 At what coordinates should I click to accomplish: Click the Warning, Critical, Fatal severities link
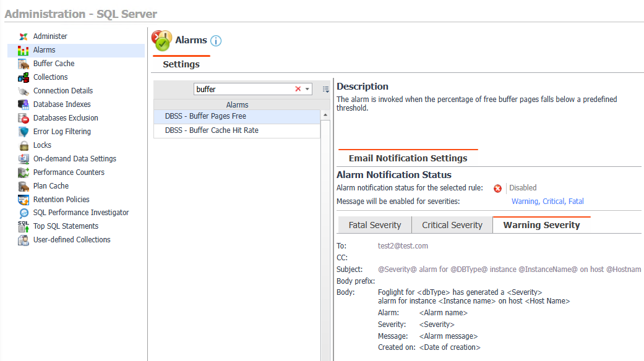(x=547, y=202)
